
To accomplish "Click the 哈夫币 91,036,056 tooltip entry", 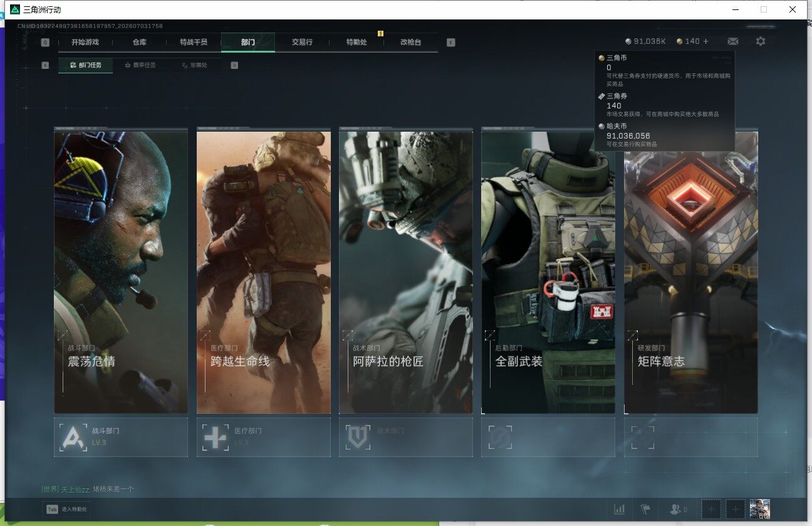I will tap(665, 135).
